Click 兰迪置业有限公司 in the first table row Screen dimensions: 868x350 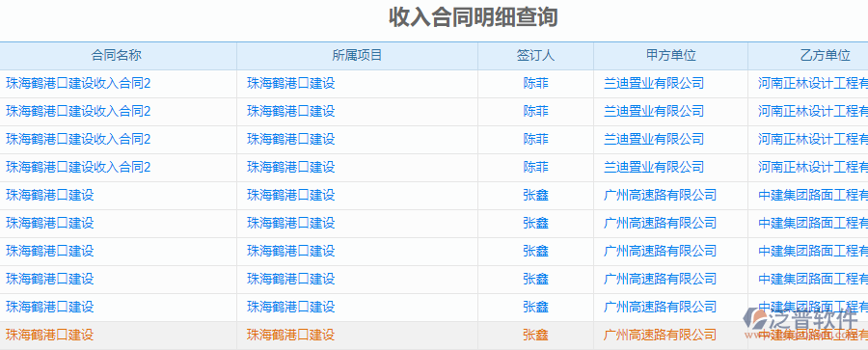click(x=654, y=84)
